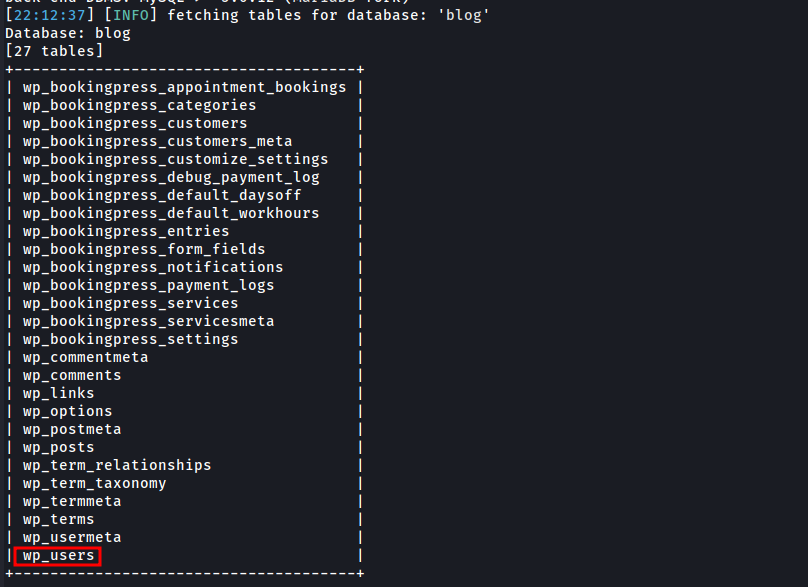This screenshot has width=808, height=587.
Task: Click the wp_options table name
Action: [68, 411]
